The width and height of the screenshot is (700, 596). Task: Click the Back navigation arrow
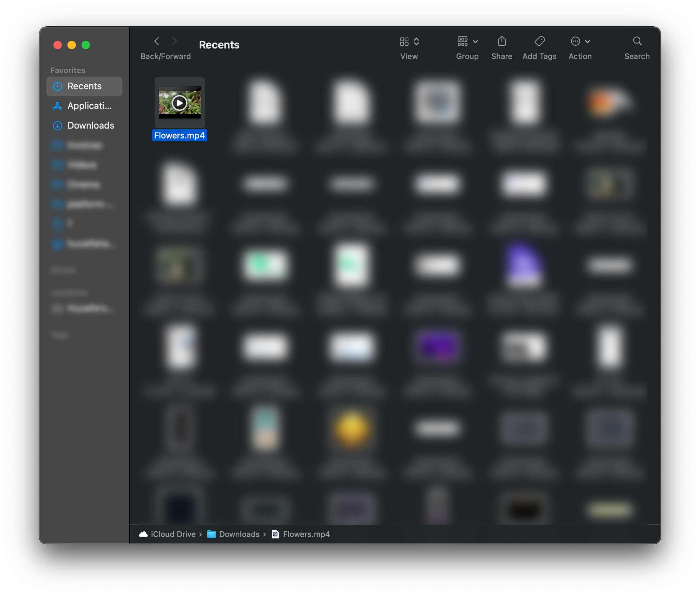pos(157,41)
